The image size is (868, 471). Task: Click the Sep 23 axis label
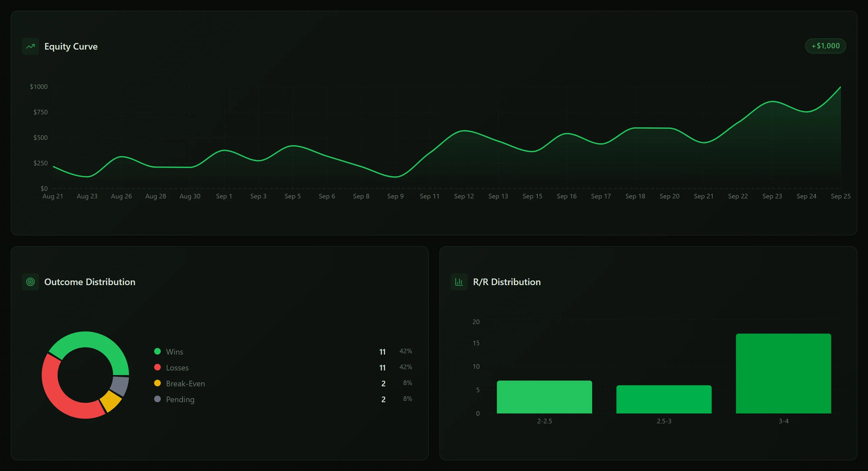(x=772, y=196)
